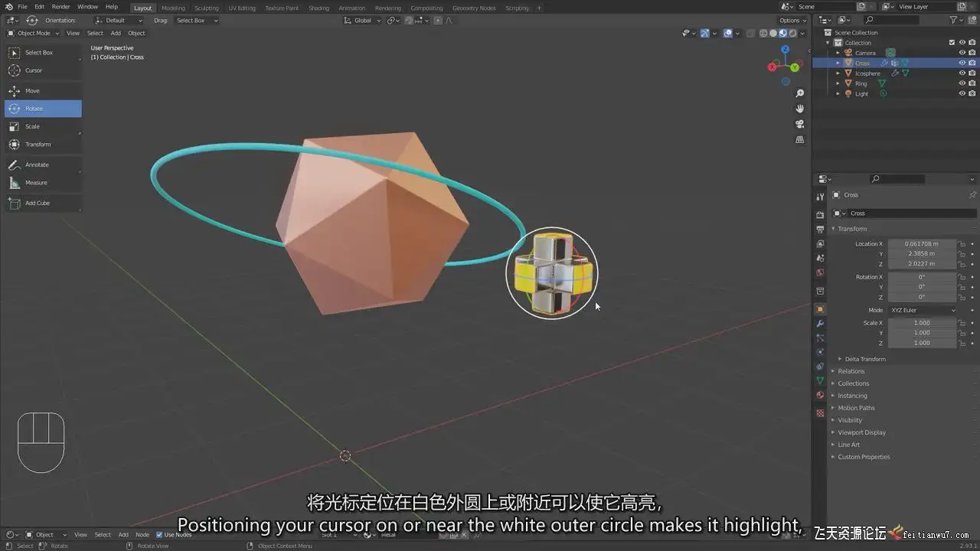Screen dimensions: 980x551
Task: Expand the Collections panel
Action: (x=853, y=383)
